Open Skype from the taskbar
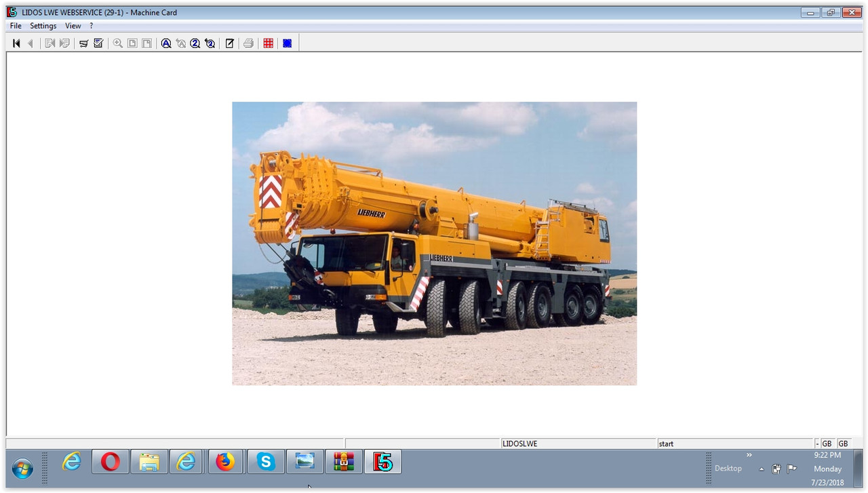Image resolution: width=868 pixels, height=493 pixels. (x=265, y=462)
